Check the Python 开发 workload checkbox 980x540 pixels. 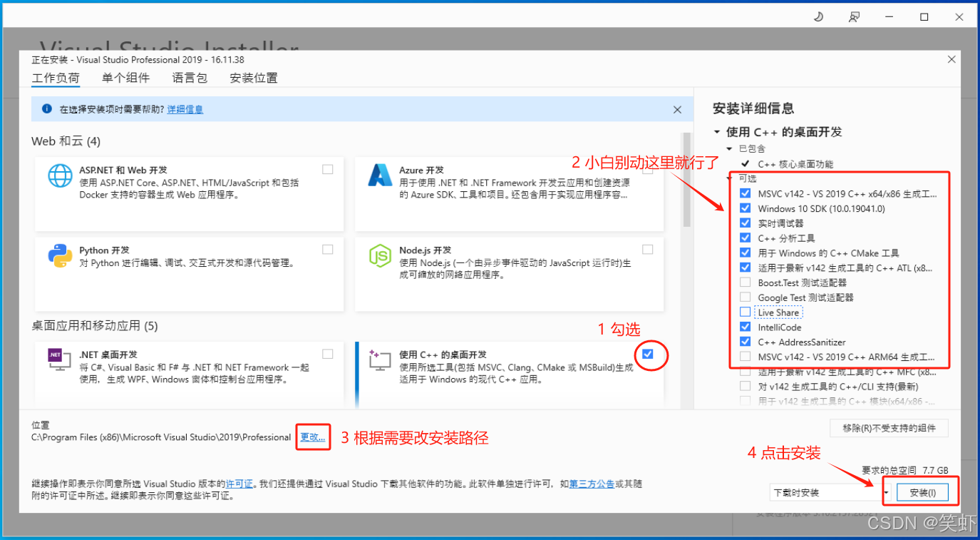pyautogui.click(x=327, y=250)
